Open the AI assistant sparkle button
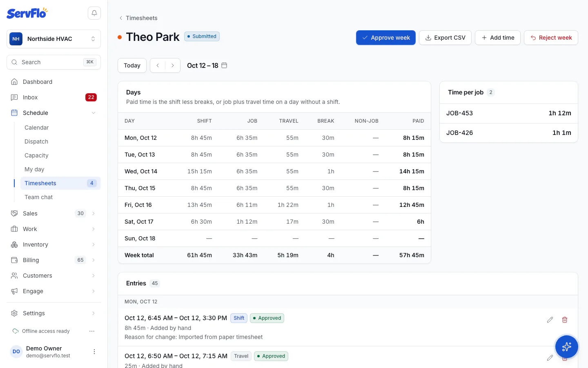 [x=566, y=347]
